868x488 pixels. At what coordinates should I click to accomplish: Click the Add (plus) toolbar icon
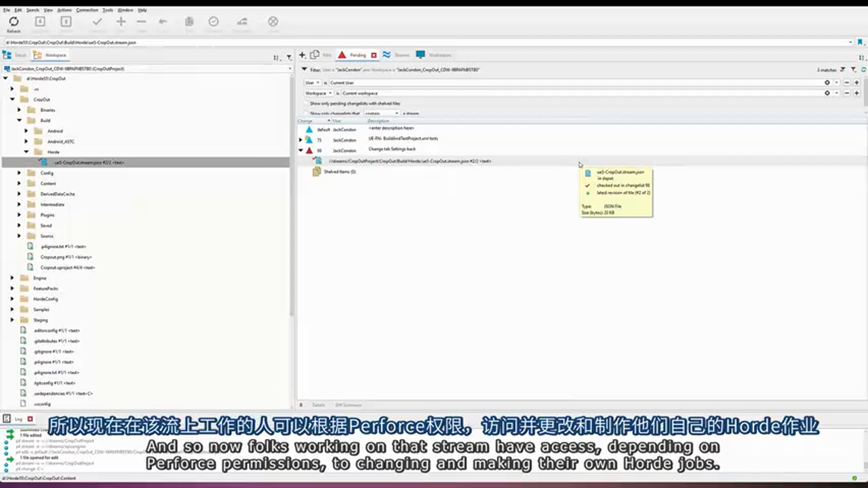click(121, 22)
